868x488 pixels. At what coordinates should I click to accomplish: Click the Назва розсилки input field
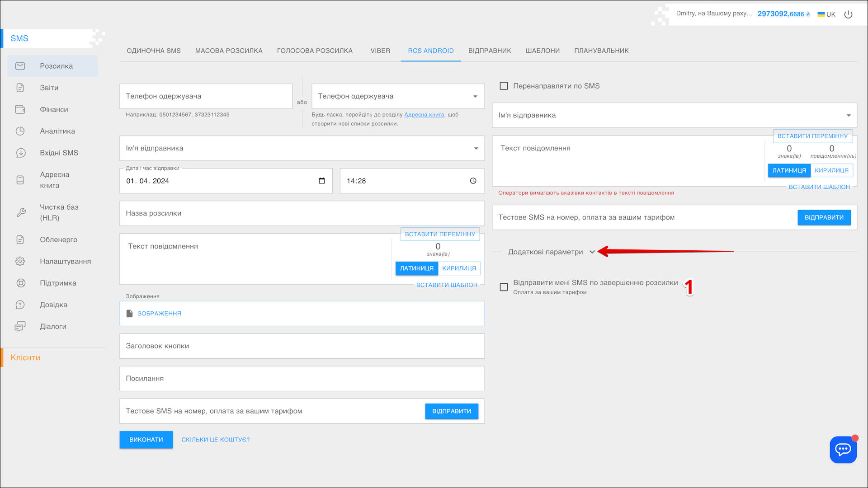(x=302, y=213)
